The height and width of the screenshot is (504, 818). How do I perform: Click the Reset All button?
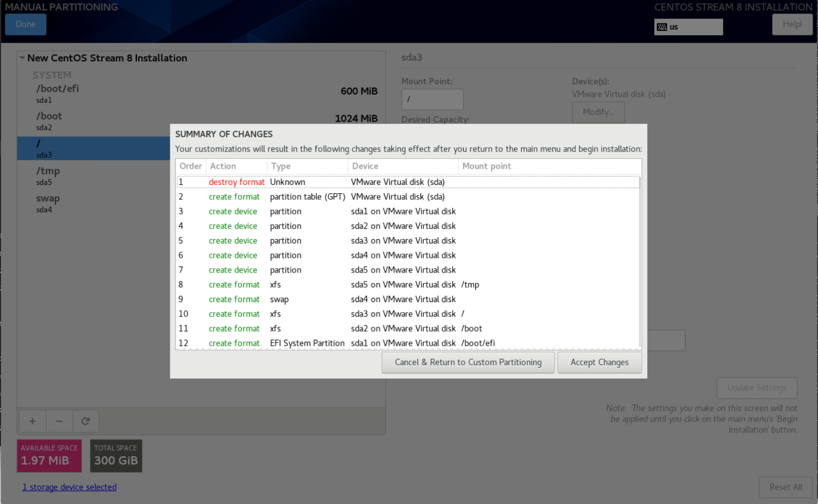[x=786, y=487]
